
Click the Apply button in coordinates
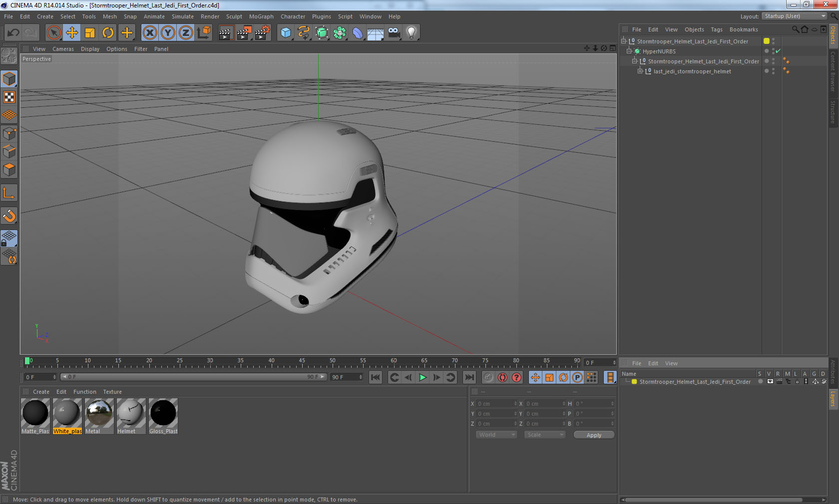click(x=594, y=435)
